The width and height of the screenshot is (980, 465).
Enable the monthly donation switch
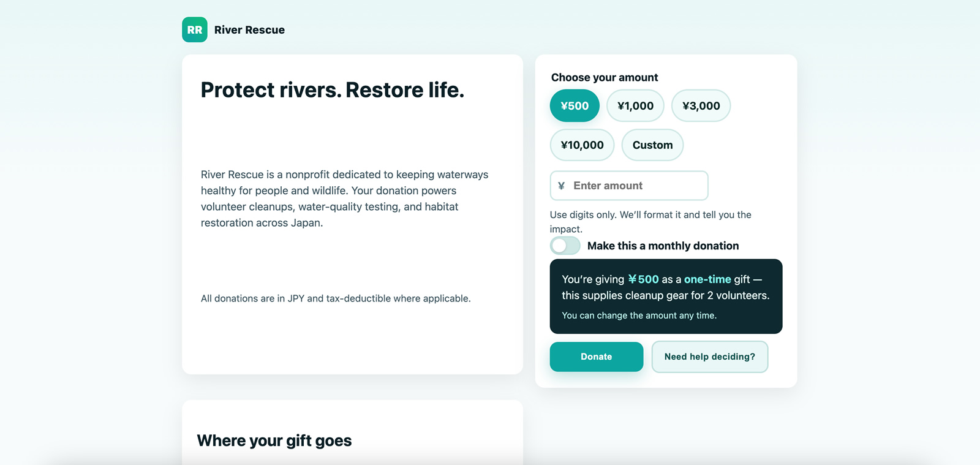click(x=565, y=246)
